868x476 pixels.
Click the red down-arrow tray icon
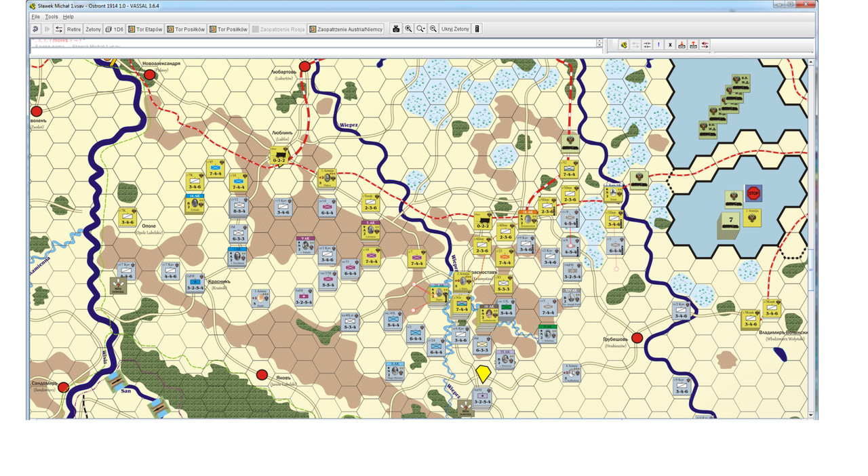pos(682,45)
